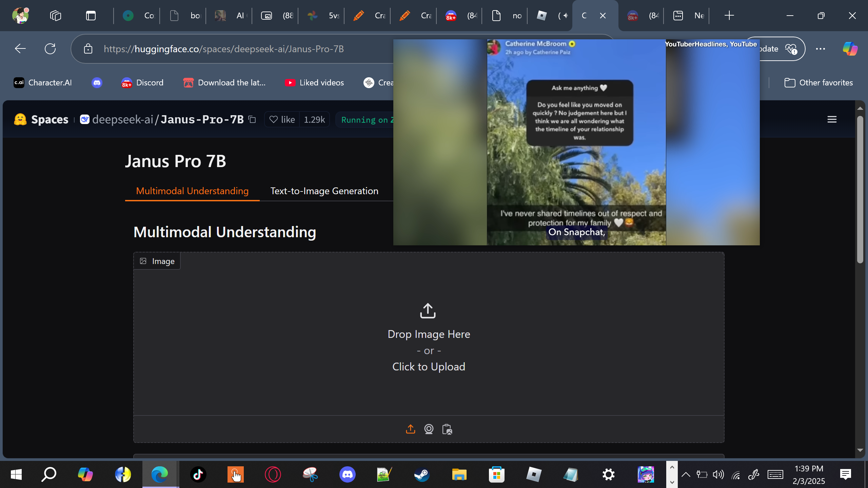The height and width of the screenshot is (488, 868).
Task: Open Microsoft Store from the taskbar
Action: coord(497,474)
